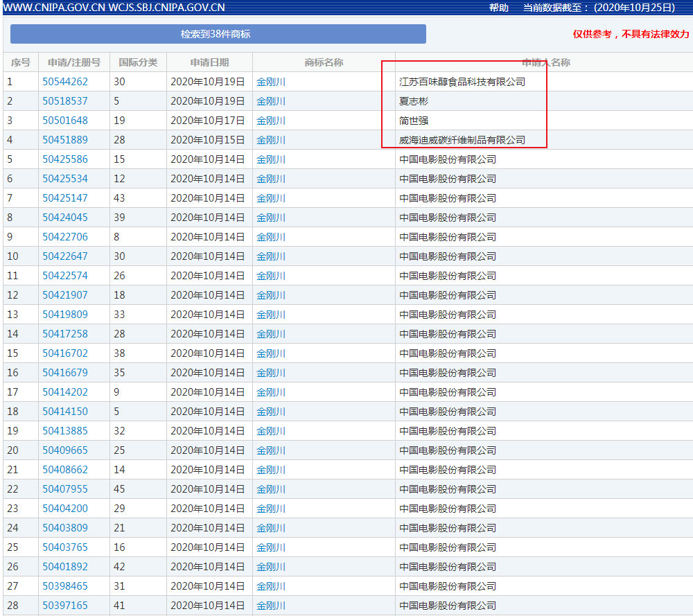Open registration number 50413885
This screenshot has width=693, height=616.
tap(65, 431)
